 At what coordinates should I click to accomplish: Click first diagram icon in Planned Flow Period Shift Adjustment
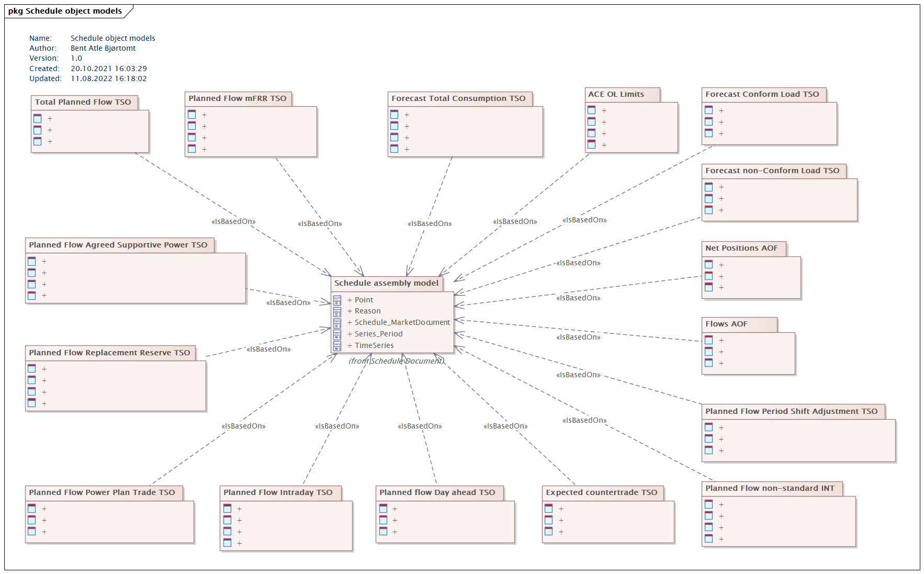709,427
